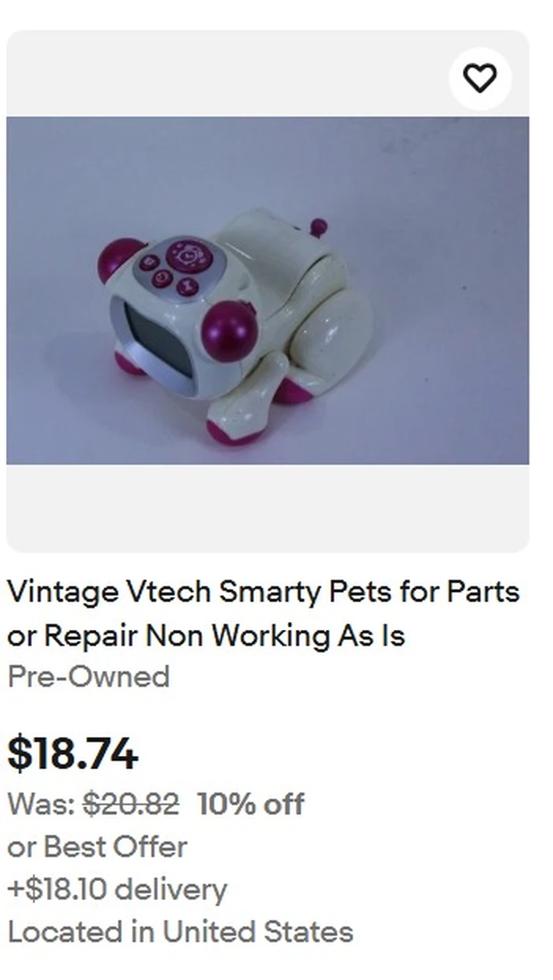The height and width of the screenshot is (980, 553).
Task: Click the +$18.10 delivery cost
Action: point(117,890)
